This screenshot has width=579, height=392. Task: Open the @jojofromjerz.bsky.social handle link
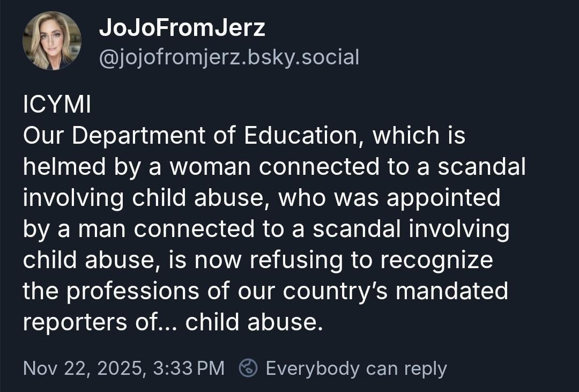point(229,57)
